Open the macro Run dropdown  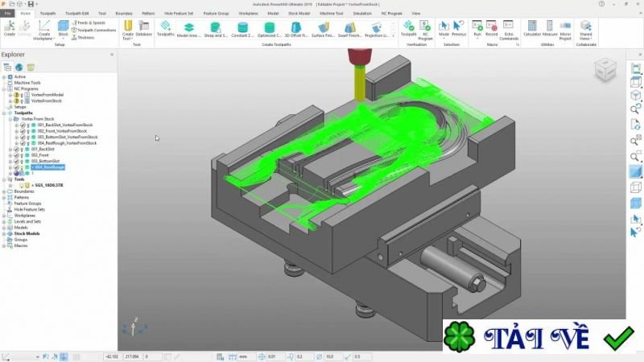click(477, 39)
